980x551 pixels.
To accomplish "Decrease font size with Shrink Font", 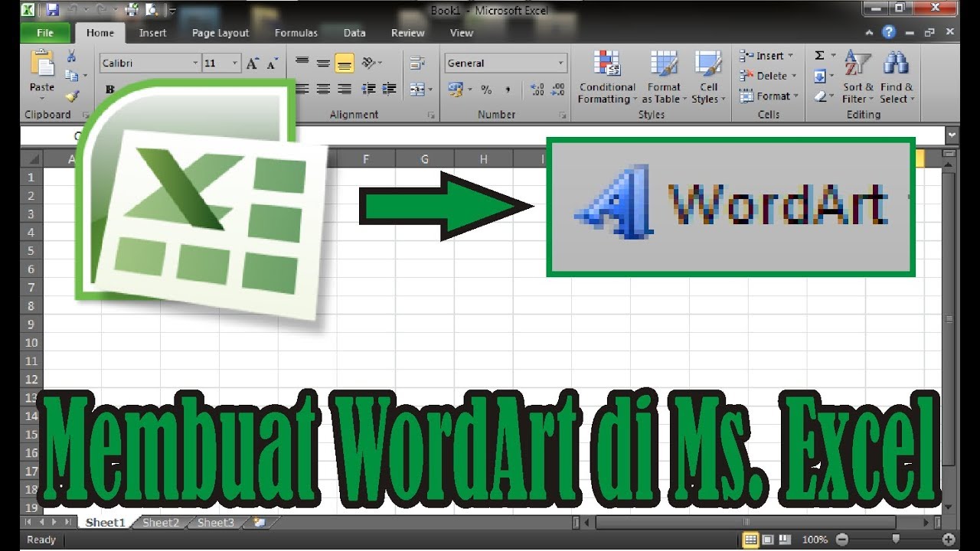I will pyautogui.click(x=272, y=64).
